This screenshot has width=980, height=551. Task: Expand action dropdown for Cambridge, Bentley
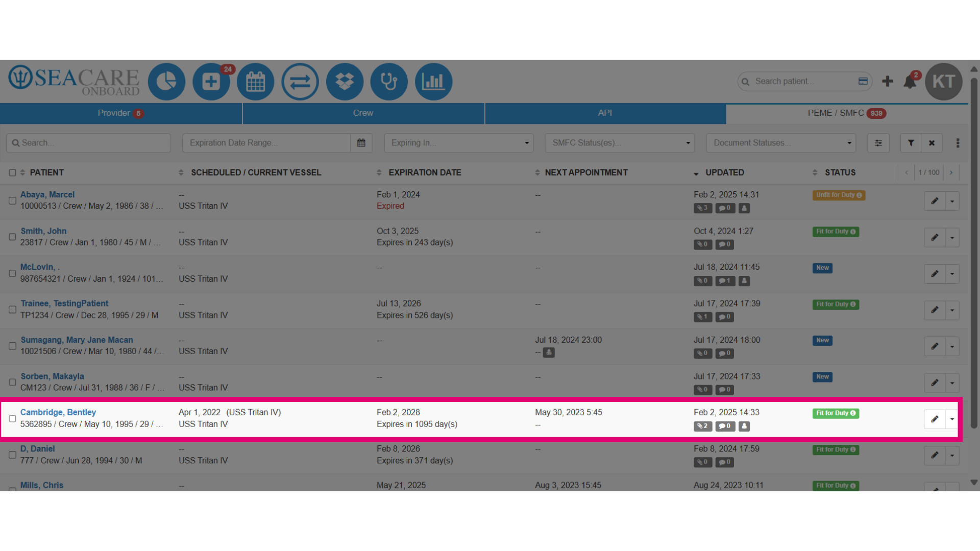(952, 419)
